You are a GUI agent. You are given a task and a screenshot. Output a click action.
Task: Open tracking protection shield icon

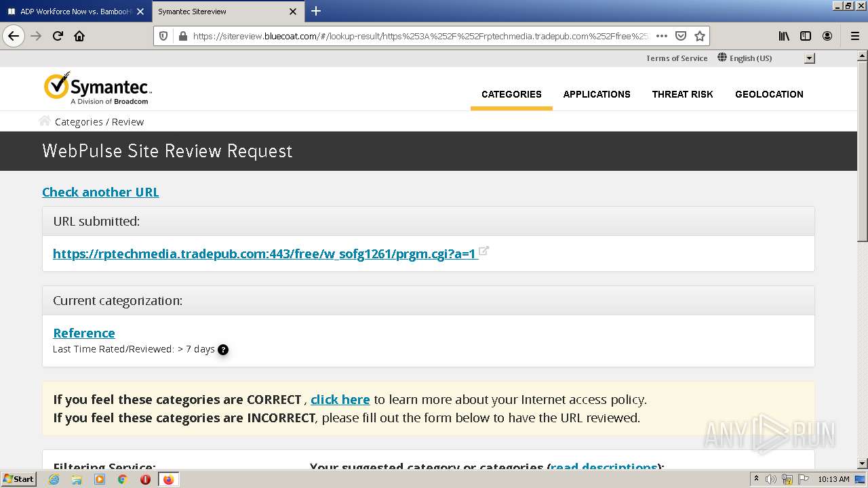163,36
